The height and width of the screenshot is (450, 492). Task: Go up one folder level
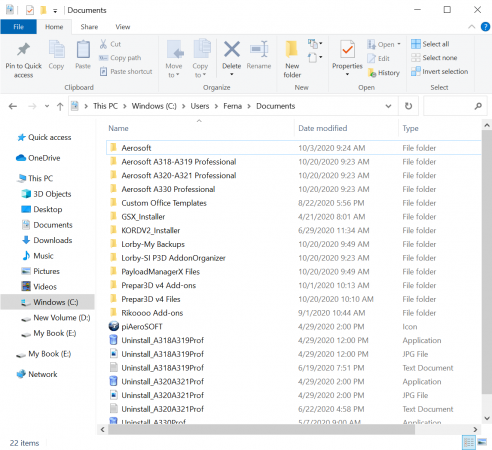click(60, 106)
